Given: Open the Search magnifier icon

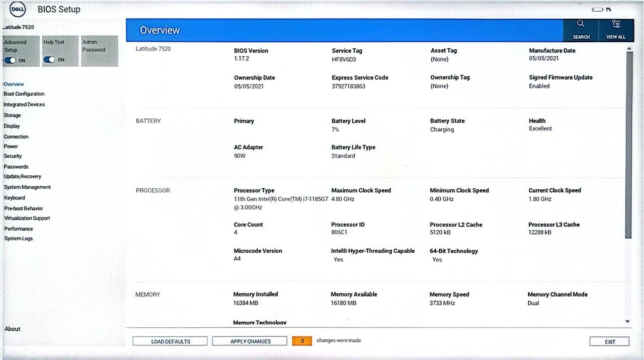Looking at the screenshot, I should 580,24.
